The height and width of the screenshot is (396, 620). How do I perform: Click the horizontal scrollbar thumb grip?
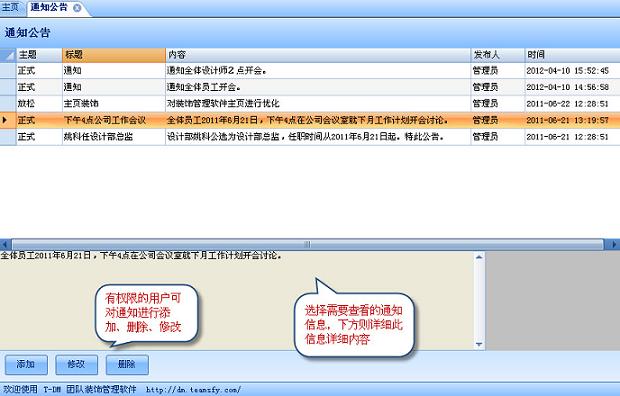[307, 244]
